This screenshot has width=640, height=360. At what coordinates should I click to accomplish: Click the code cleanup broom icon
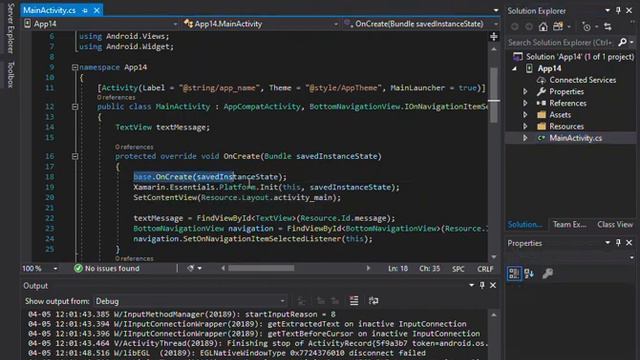[191, 268]
